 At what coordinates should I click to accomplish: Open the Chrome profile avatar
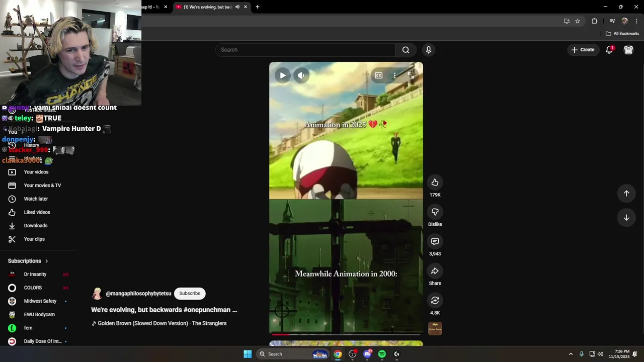(x=625, y=21)
